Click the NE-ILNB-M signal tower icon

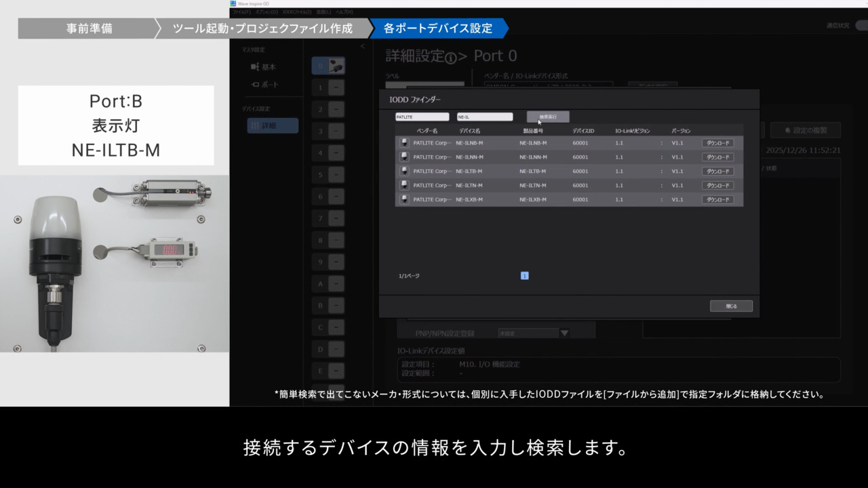click(x=404, y=143)
